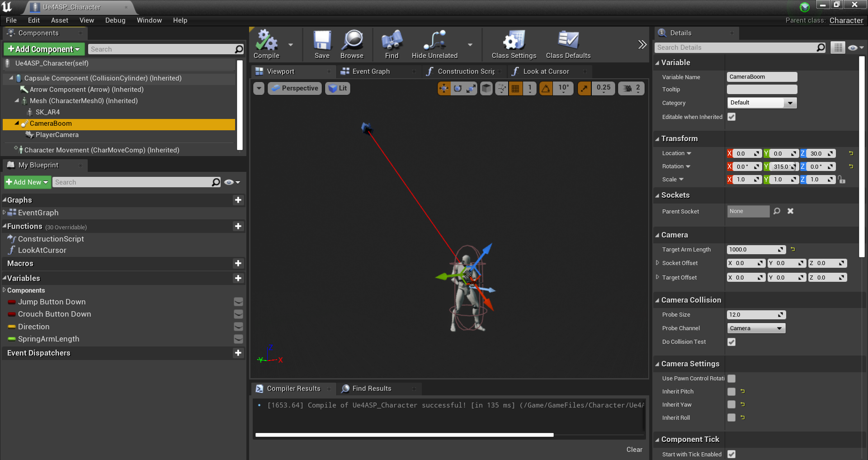Click the Hide Unrelated toolbar icon
The height and width of the screenshot is (460, 868).
433,43
